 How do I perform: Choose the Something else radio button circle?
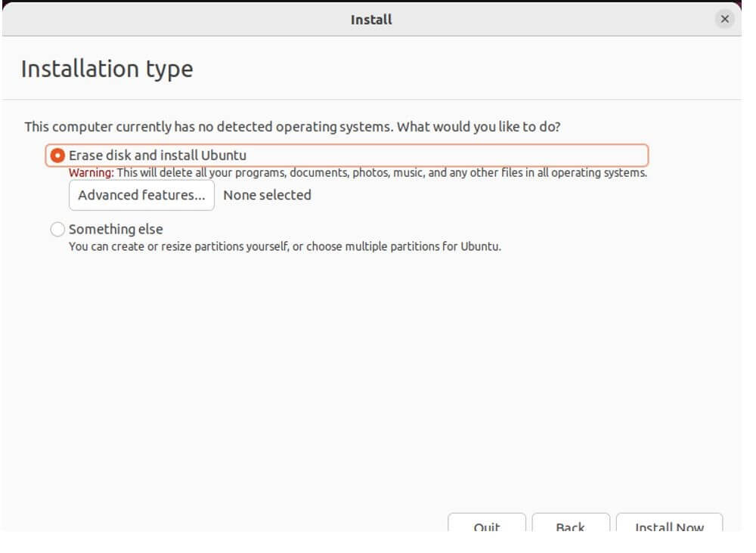(x=57, y=229)
